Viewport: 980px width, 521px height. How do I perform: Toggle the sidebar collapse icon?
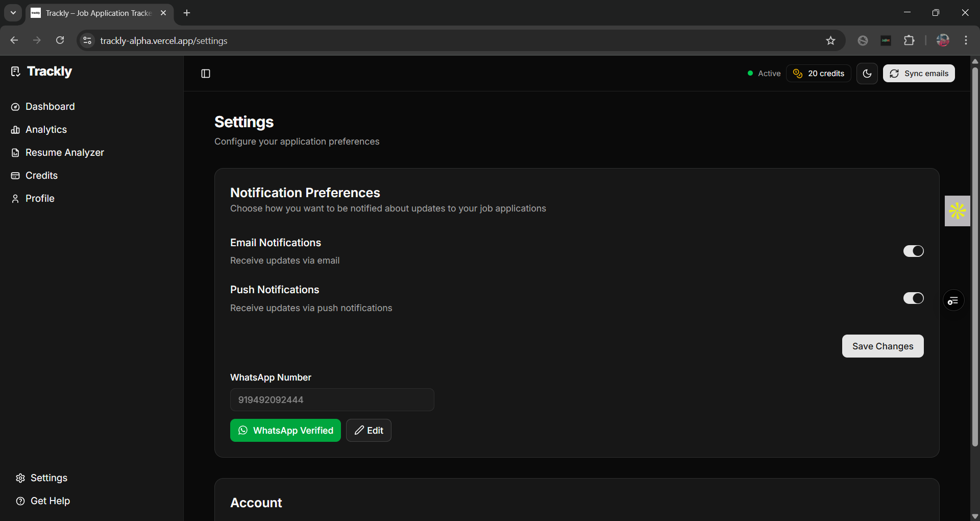pyautogui.click(x=206, y=74)
